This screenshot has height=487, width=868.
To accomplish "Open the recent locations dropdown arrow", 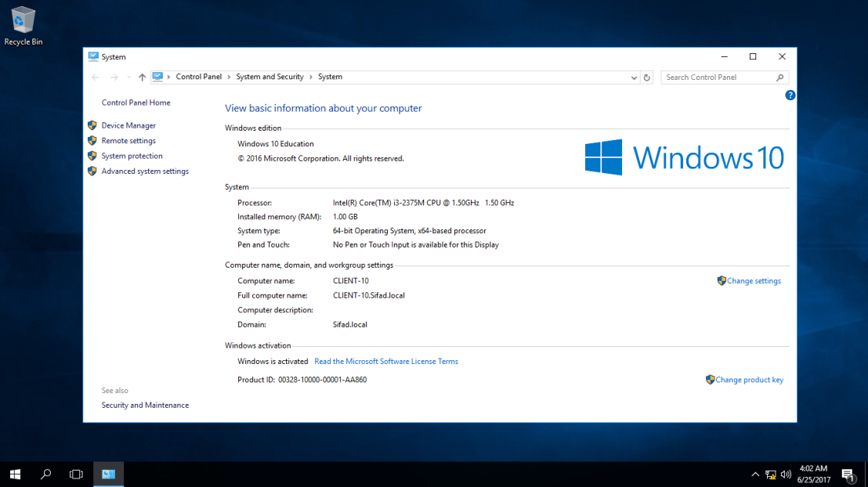I will (x=129, y=78).
